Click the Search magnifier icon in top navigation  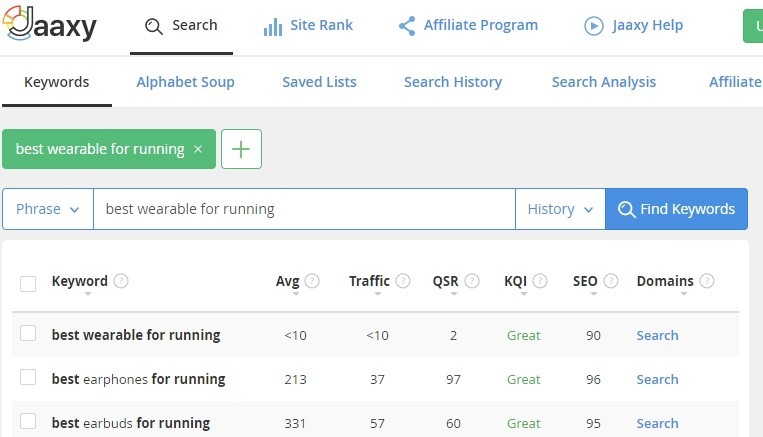tap(154, 26)
